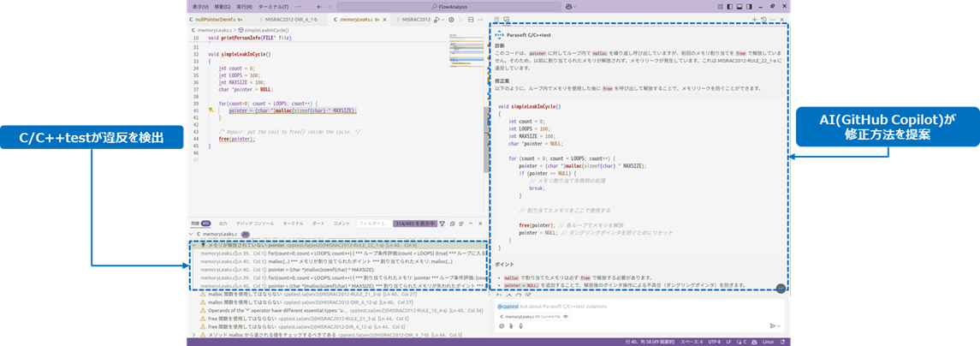Switch to the ポート panel tab
Image resolution: width=980 pixels, height=346 pixels.
[x=318, y=224]
